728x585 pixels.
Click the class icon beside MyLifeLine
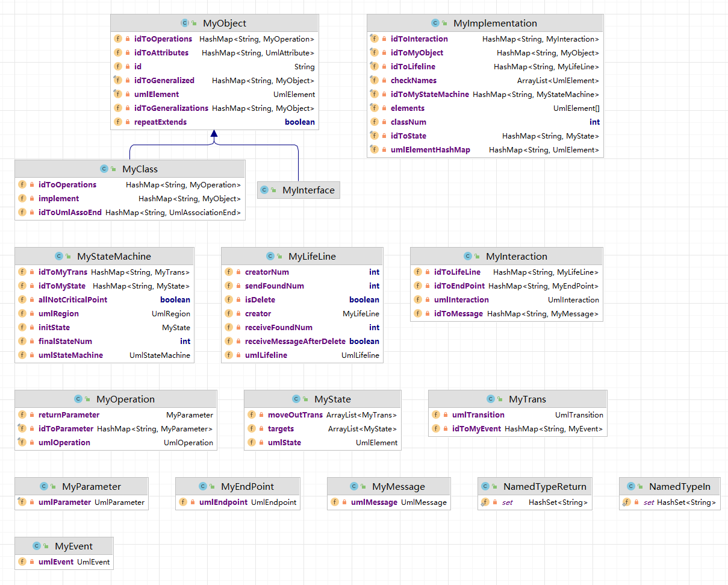pos(270,257)
